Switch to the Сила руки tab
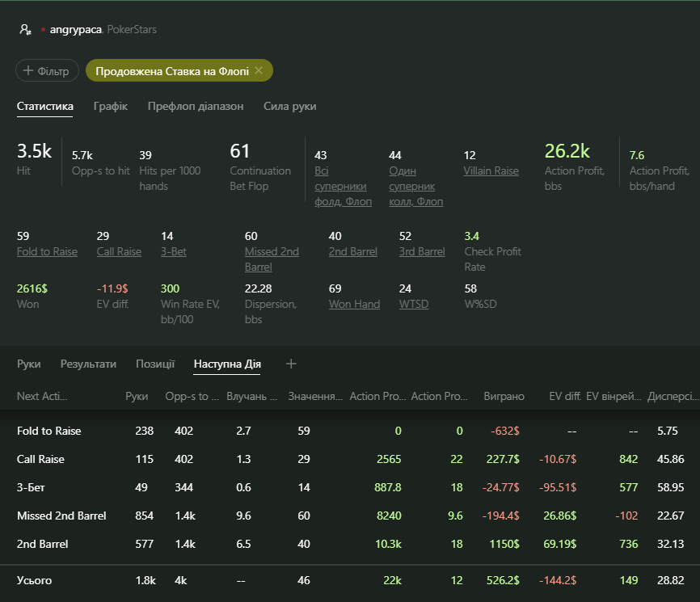700x602 pixels. pyautogui.click(x=289, y=106)
